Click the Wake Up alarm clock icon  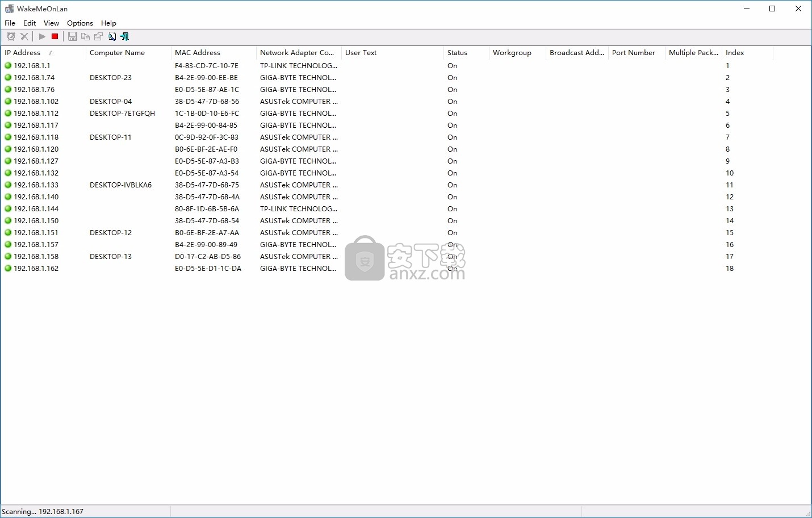click(x=11, y=36)
